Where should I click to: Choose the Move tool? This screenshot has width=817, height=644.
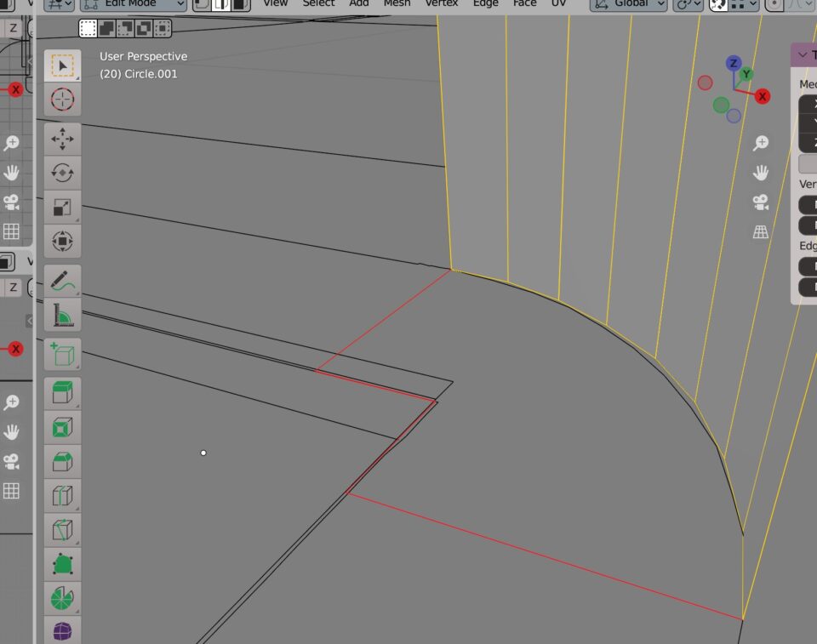pos(62,139)
